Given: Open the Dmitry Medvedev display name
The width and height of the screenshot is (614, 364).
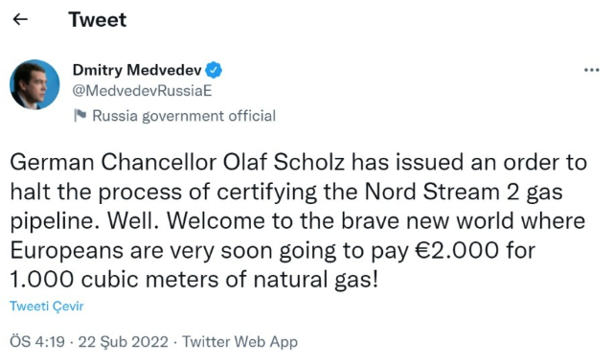Looking at the screenshot, I should coord(137,70).
